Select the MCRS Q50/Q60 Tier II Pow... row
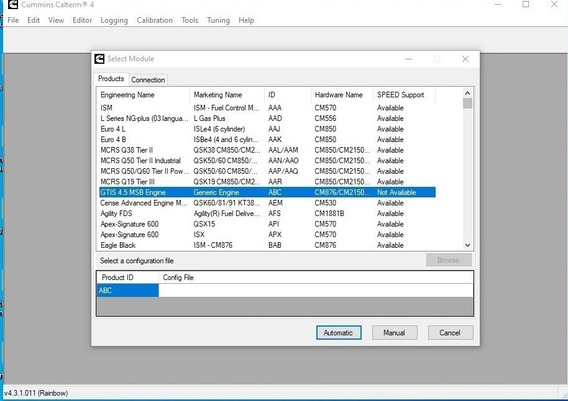 (x=267, y=171)
